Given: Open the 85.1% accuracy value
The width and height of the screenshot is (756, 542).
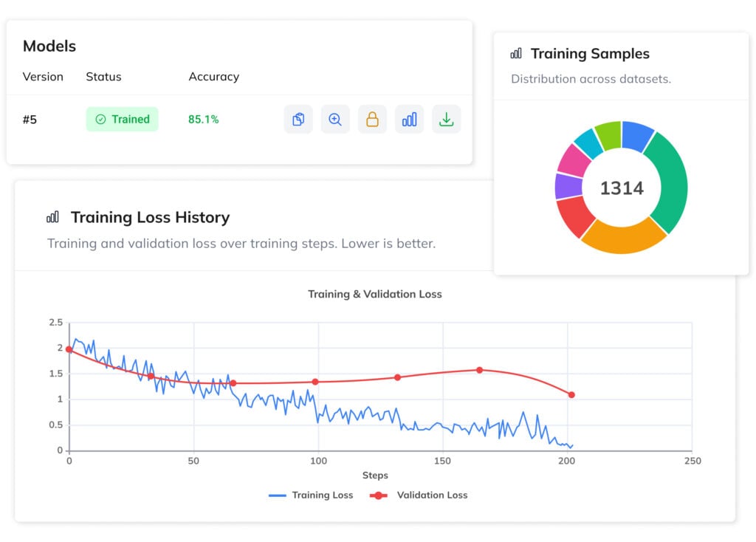Looking at the screenshot, I should click(x=203, y=119).
